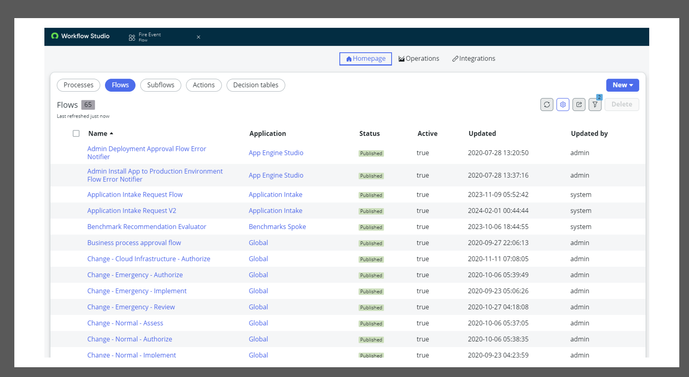Sort by the Application column header
The height and width of the screenshot is (377, 689).
point(268,133)
